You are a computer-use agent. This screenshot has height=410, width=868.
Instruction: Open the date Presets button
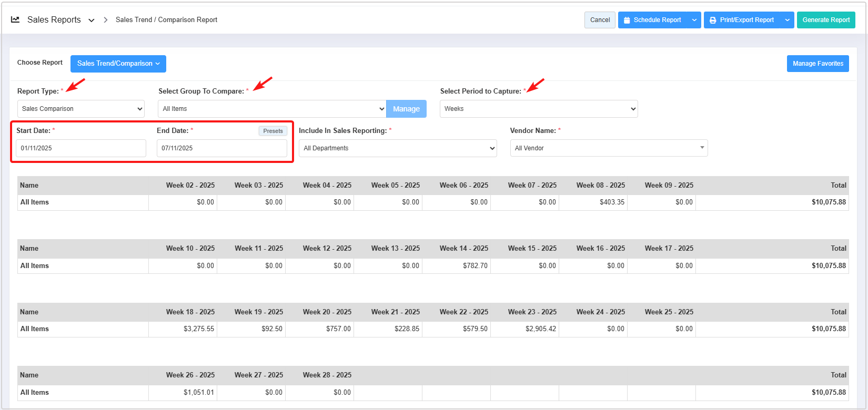(273, 131)
